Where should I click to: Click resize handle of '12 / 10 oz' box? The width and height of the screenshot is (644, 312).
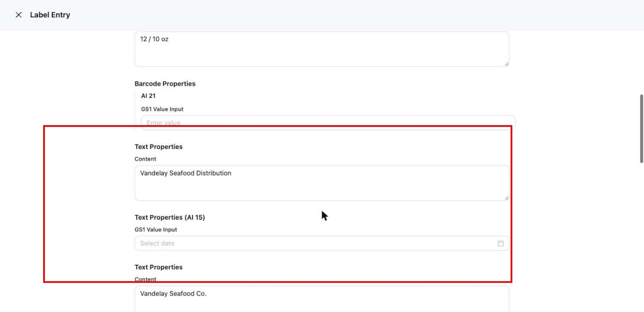[506, 64]
